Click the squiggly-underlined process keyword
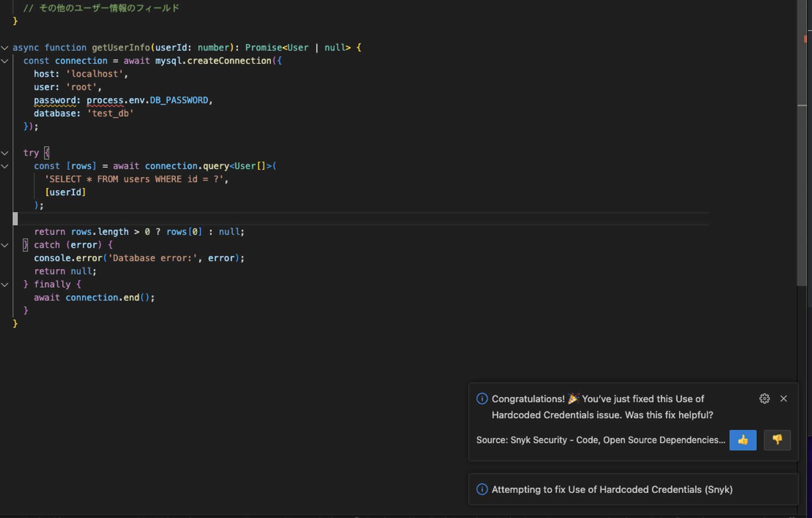Viewport: 812px width, 518px height. tap(105, 100)
